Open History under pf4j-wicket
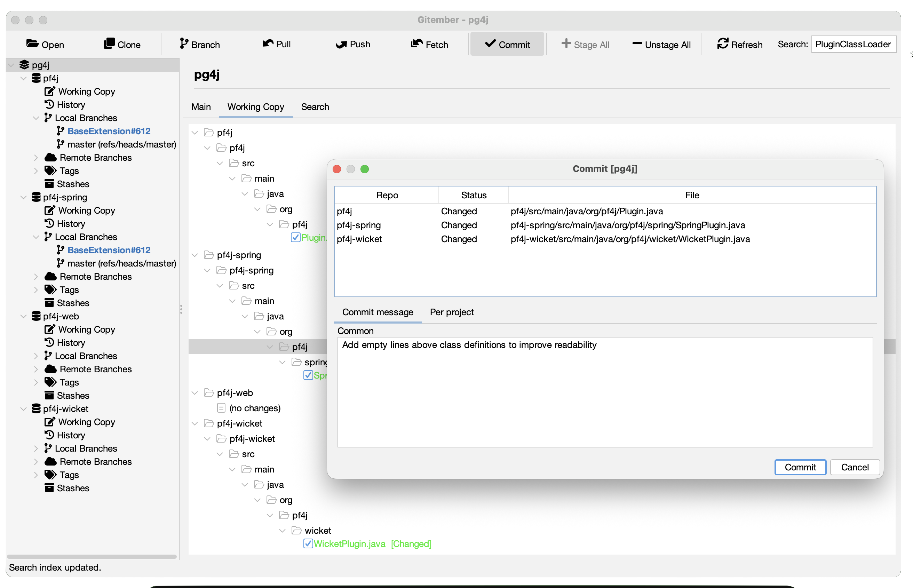Image resolution: width=913 pixels, height=588 pixels. pyautogui.click(x=65, y=435)
